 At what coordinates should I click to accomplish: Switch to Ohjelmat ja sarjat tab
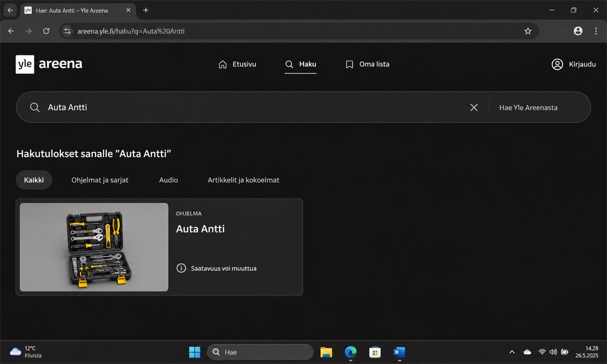pos(100,180)
